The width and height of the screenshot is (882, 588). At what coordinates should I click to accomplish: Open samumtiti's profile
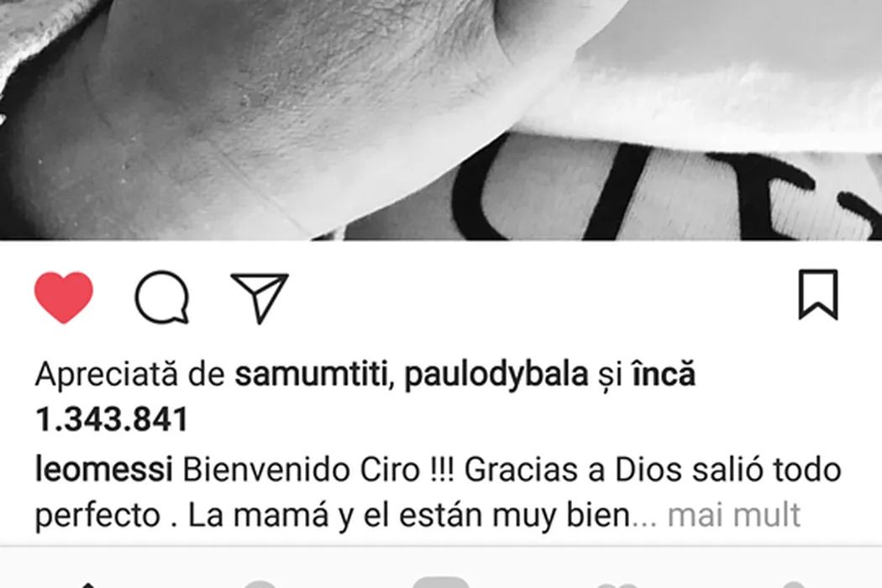pyautogui.click(x=311, y=374)
